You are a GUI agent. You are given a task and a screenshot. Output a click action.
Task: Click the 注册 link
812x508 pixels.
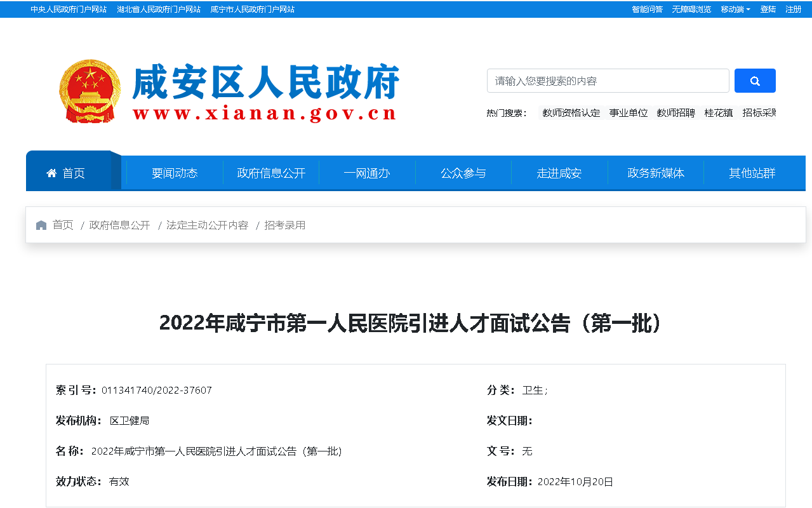pos(793,10)
